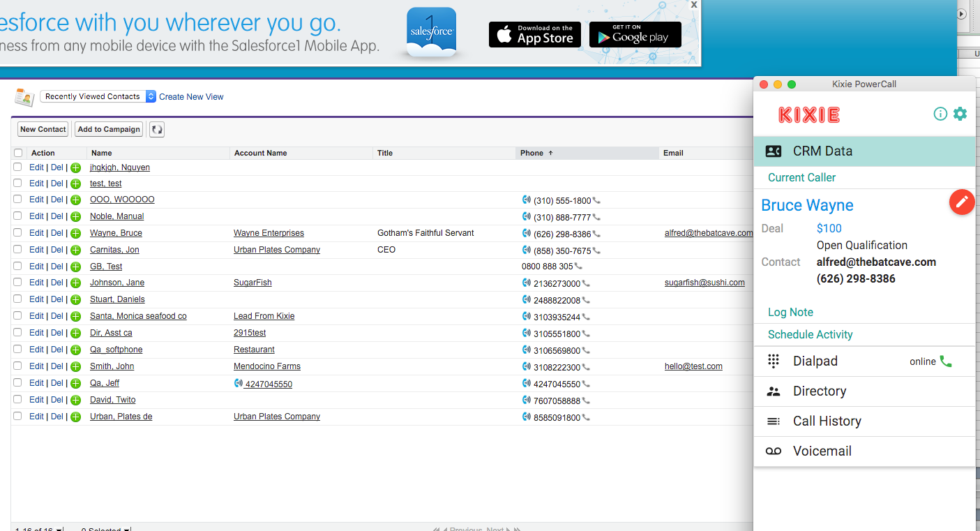The image size is (980, 531).
Task: Click the green online phone icon
Action: 946,361
